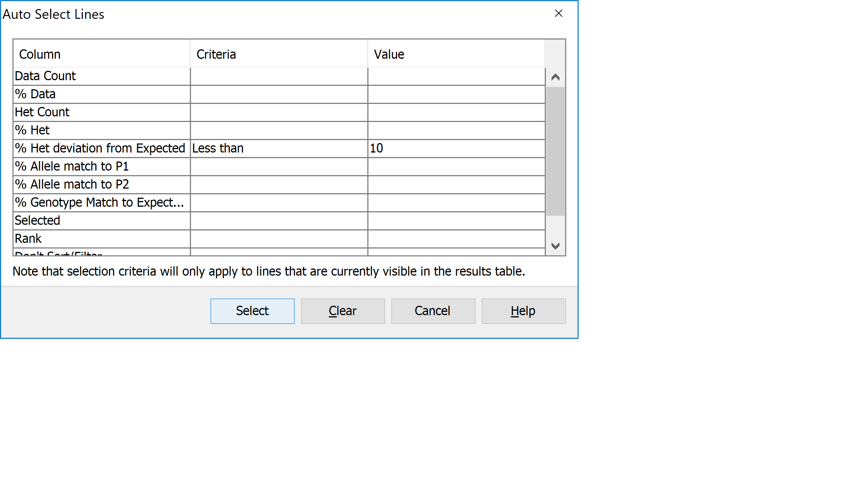
Task: Click the Clear button
Action: click(343, 311)
